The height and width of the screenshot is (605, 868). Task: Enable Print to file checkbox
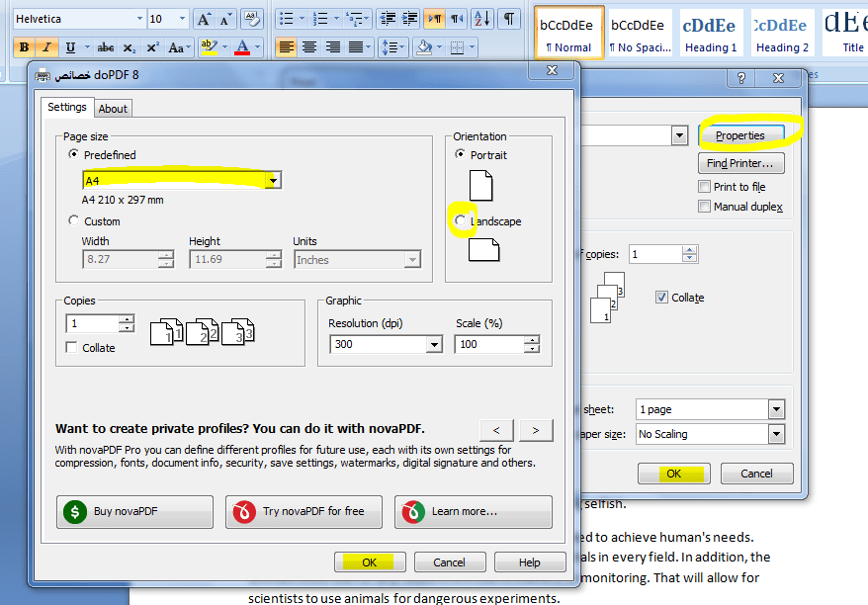click(704, 187)
